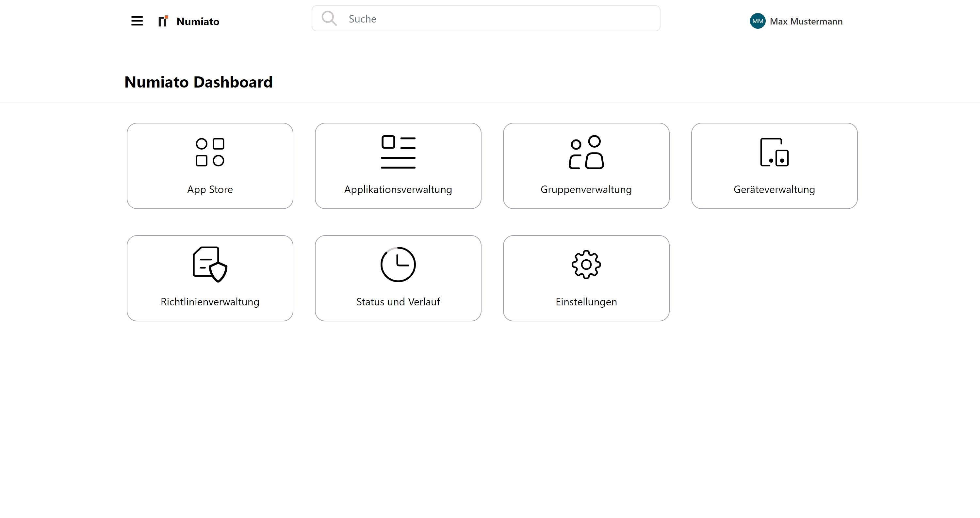Open Einstellungen label
This screenshot has width=980, height=518.
[586, 301]
